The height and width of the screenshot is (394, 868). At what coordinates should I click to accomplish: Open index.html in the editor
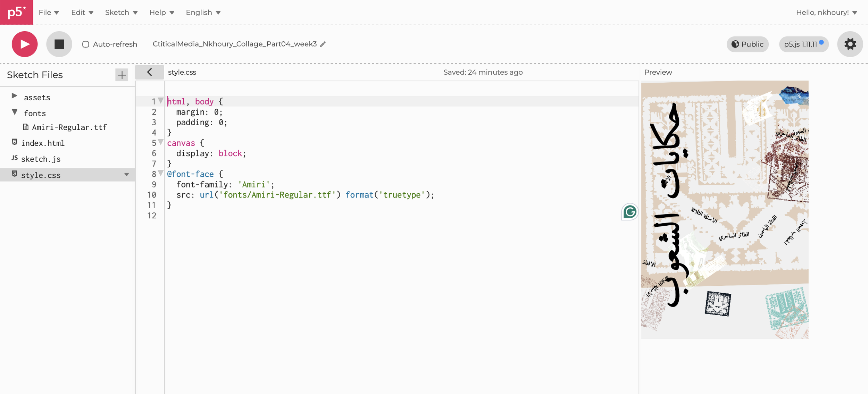pyautogui.click(x=43, y=143)
